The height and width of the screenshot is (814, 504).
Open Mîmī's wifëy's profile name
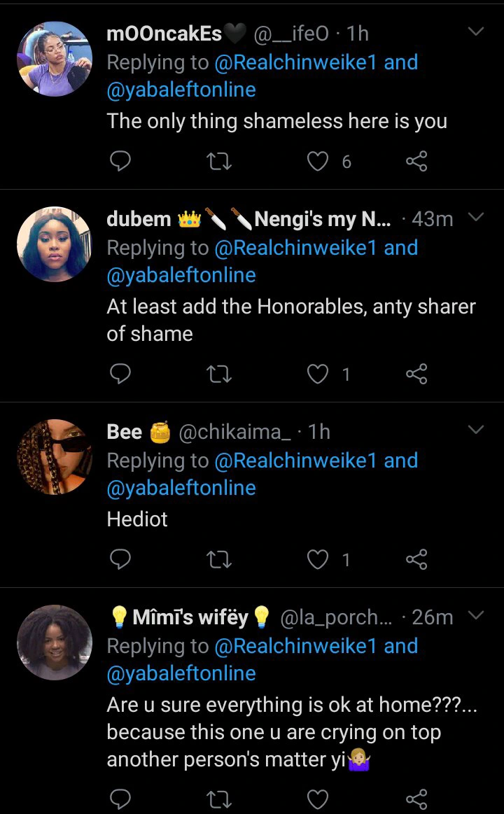click(x=190, y=617)
